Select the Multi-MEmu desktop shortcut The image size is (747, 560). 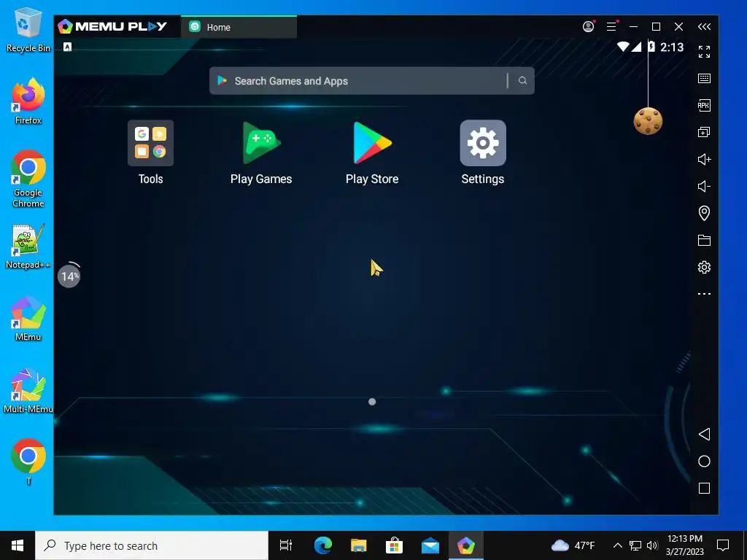28,391
